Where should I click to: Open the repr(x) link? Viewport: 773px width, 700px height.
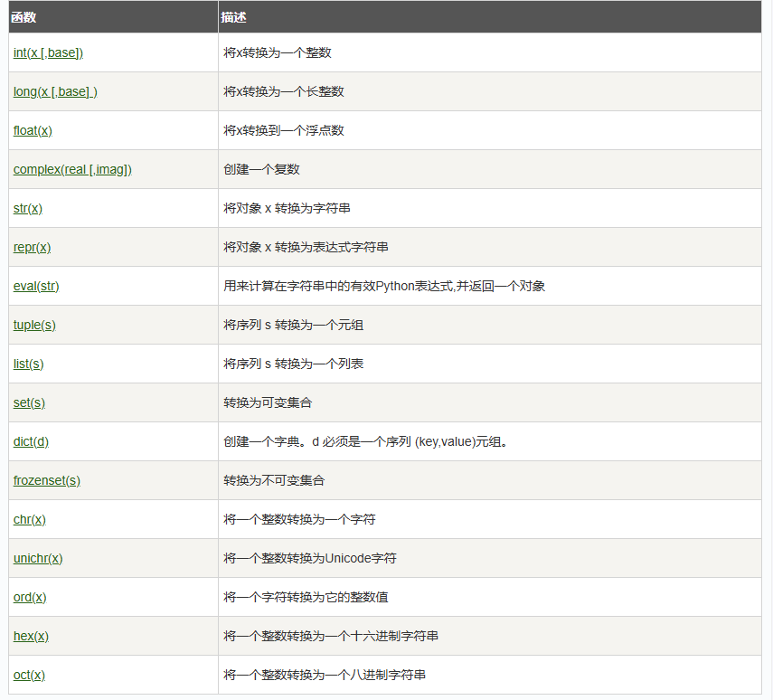point(32,248)
